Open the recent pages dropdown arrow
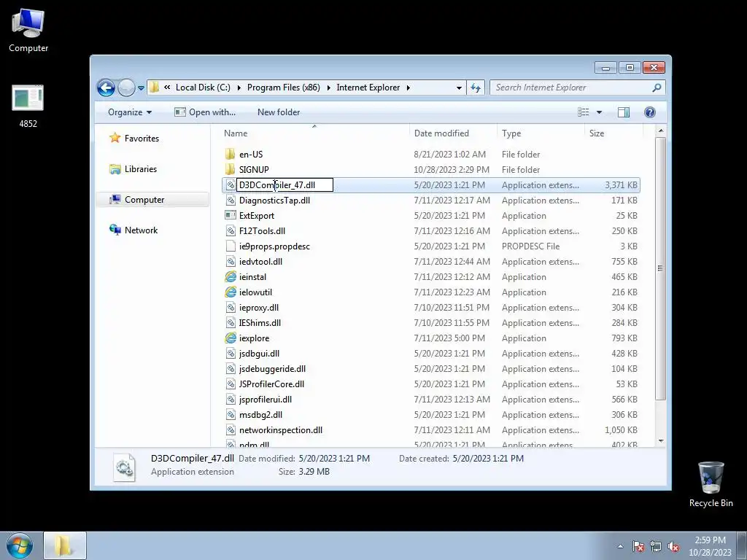The image size is (747, 560). pyautogui.click(x=141, y=88)
